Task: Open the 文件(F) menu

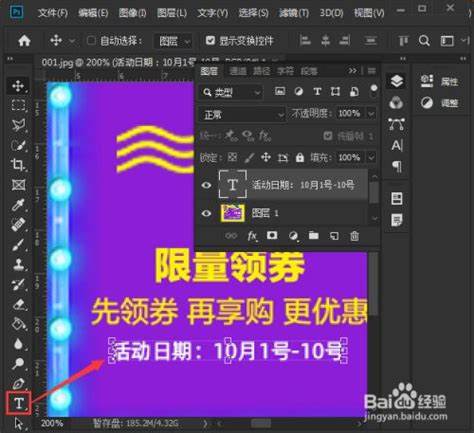Action: click(53, 13)
